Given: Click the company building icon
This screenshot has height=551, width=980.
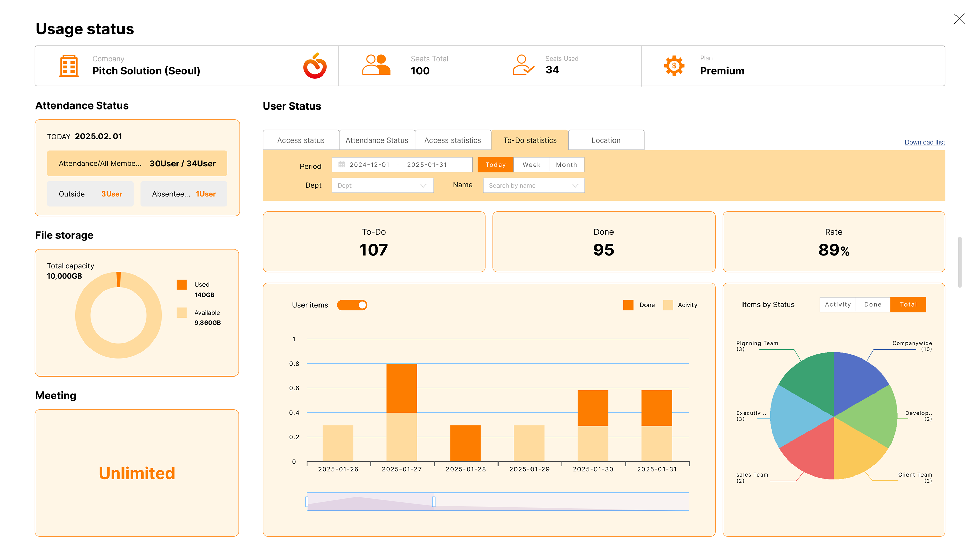Looking at the screenshot, I should coord(69,66).
